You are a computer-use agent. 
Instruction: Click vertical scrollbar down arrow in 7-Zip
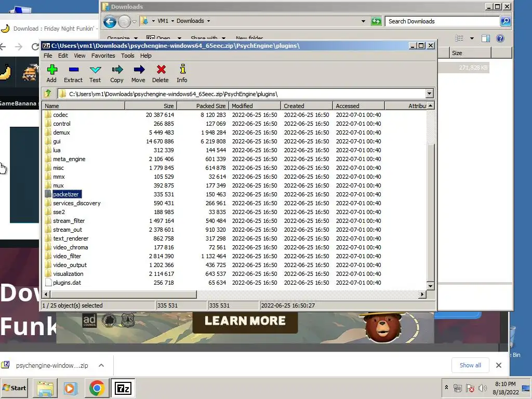point(430,286)
